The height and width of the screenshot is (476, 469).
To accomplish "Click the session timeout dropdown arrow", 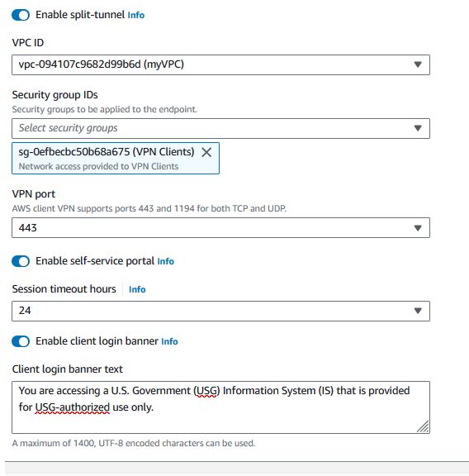I will [x=418, y=311].
